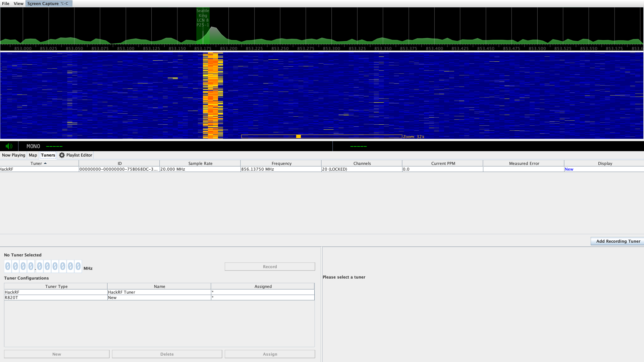Click New under Tuner Configurations
The image size is (644, 362).
(x=56, y=354)
